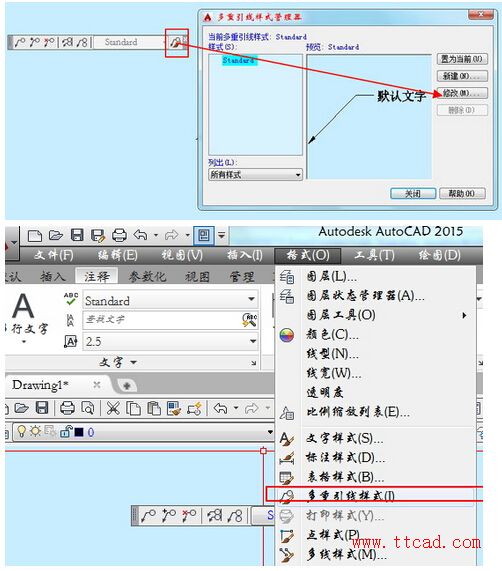Screen dimensions: 502x571
Task: Click Plot Preview icon under Drawing1 tab
Action: click(88, 408)
